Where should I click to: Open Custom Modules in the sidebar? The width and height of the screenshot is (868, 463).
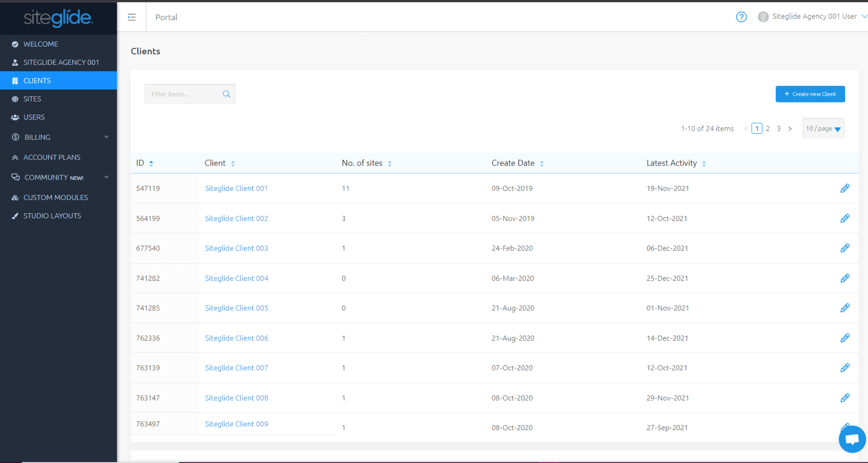[x=59, y=198]
